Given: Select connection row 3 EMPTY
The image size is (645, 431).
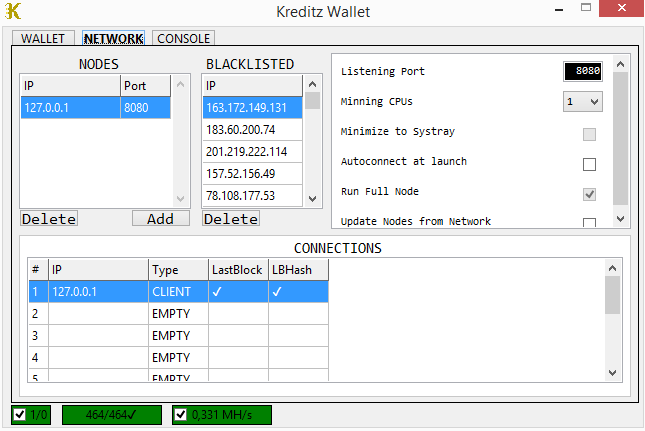Looking at the screenshot, I should (x=179, y=336).
